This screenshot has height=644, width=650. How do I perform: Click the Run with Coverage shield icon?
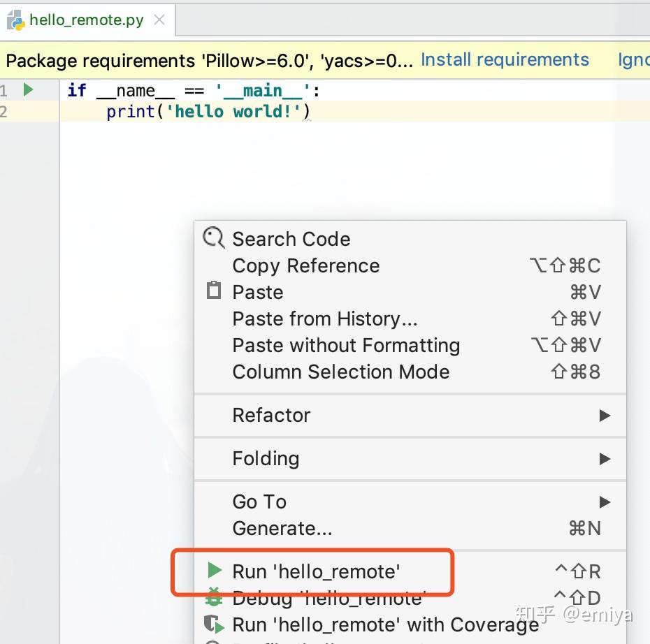(x=213, y=624)
